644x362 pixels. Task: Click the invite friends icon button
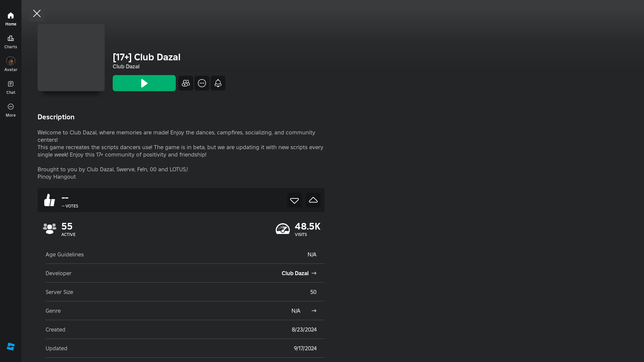186,83
